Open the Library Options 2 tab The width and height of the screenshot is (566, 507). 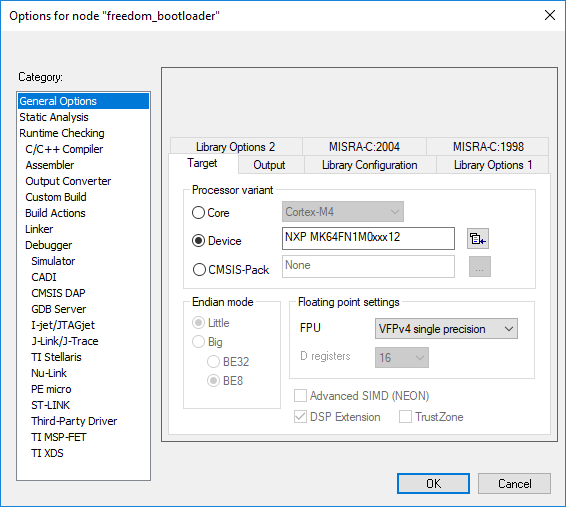click(235, 147)
